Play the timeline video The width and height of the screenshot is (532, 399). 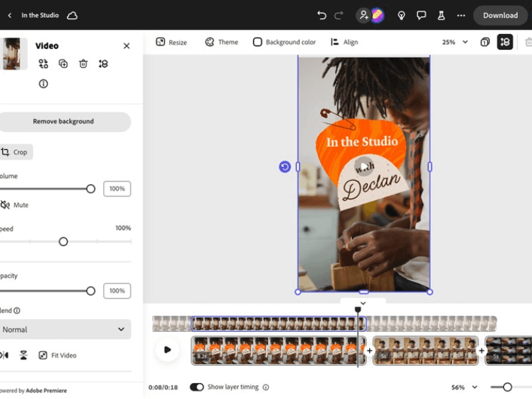(168, 350)
